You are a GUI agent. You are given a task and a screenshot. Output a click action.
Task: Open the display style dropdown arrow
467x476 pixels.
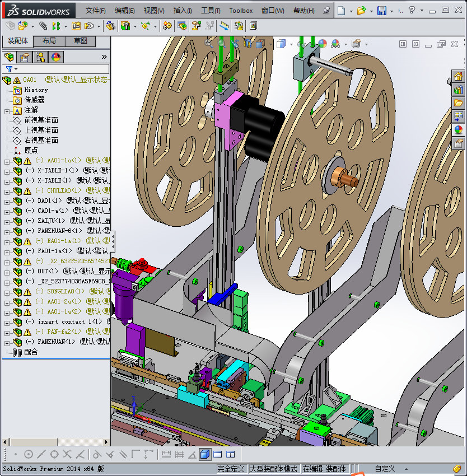pos(292,44)
